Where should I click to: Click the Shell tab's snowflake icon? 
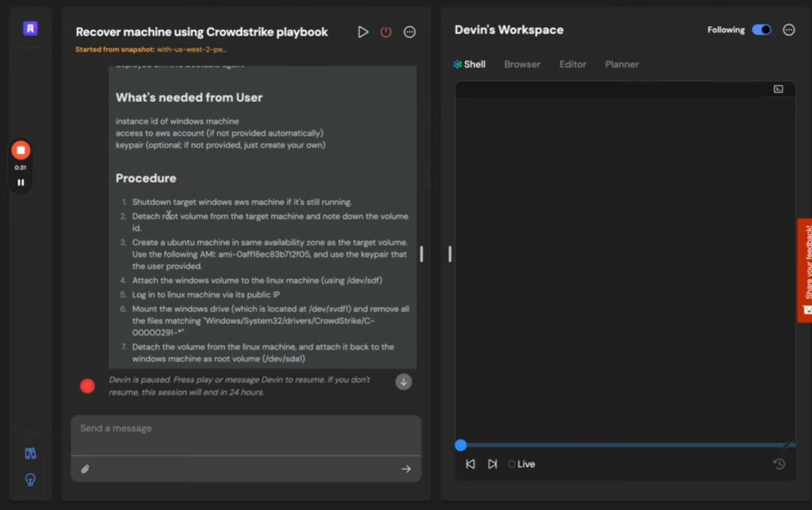point(458,64)
